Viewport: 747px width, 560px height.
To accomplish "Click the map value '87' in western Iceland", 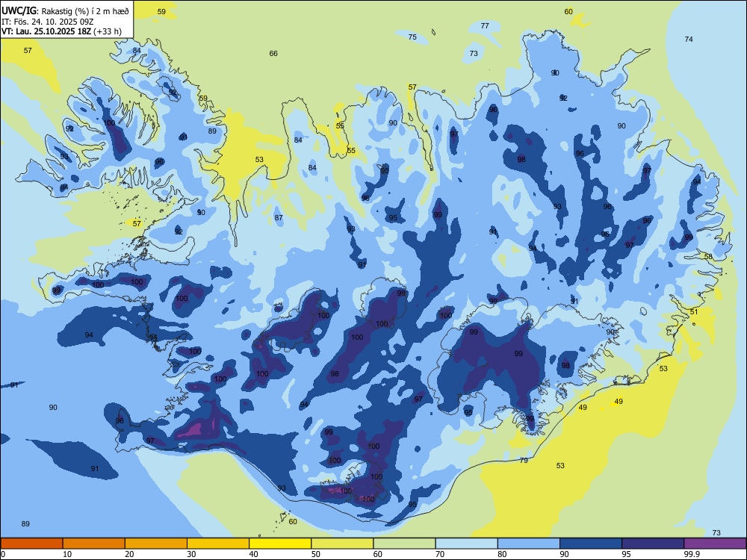I will tap(279, 217).
